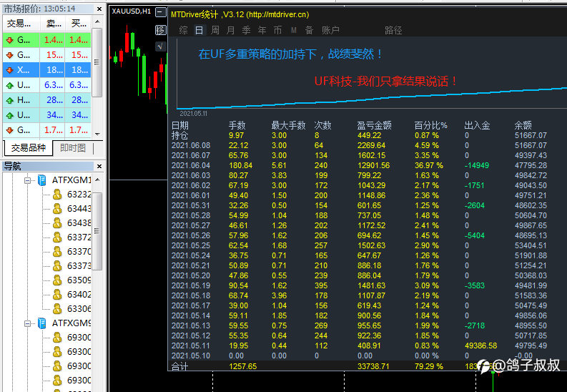Collapse the ATFXGM9 tree node
The image size is (567, 392).
click(27, 323)
